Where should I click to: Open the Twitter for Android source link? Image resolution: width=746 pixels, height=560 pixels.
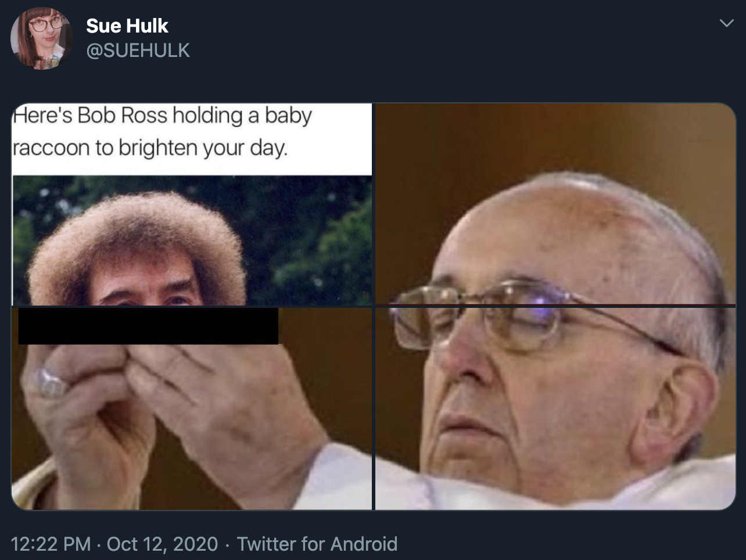point(317,544)
